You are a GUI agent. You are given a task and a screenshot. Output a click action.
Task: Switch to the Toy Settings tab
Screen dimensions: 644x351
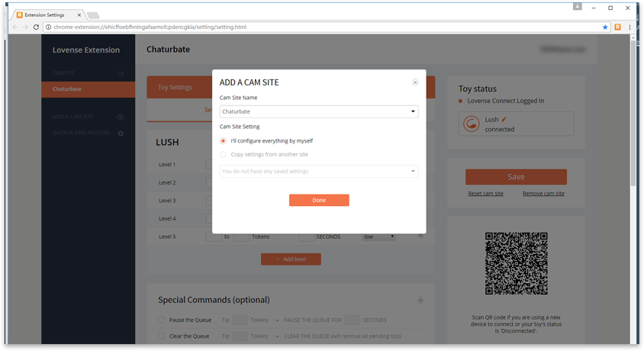[175, 87]
